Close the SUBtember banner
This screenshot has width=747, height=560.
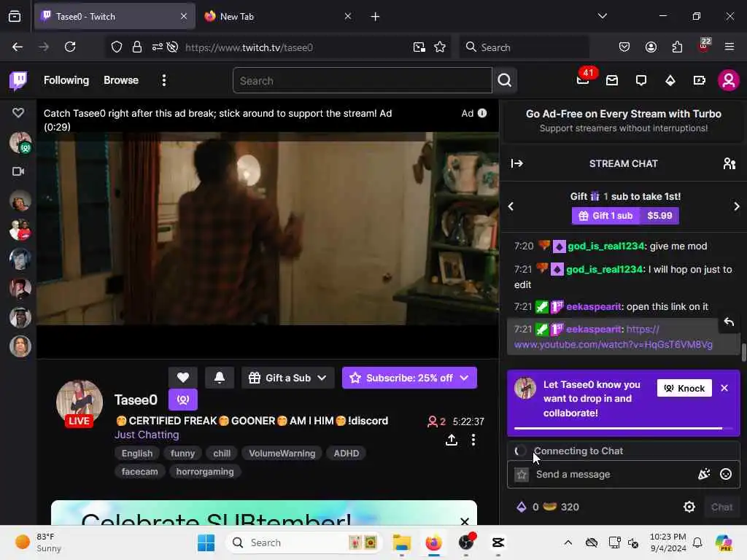point(465,521)
